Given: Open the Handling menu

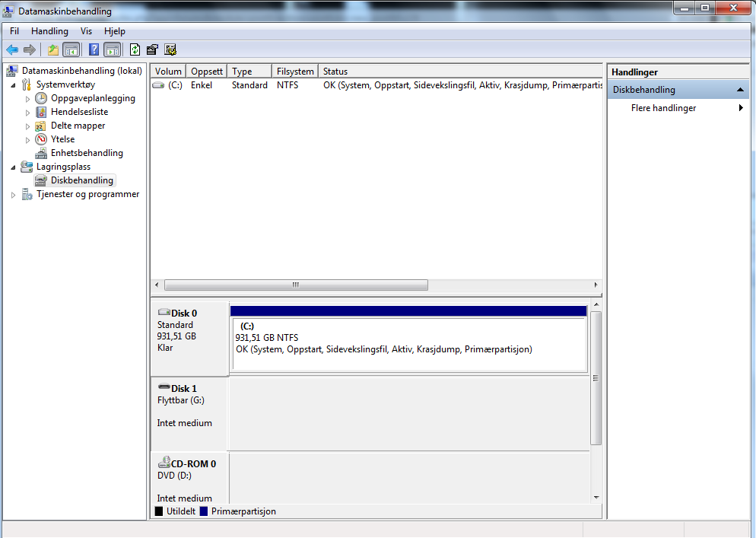Looking at the screenshot, I should (49, 31).
